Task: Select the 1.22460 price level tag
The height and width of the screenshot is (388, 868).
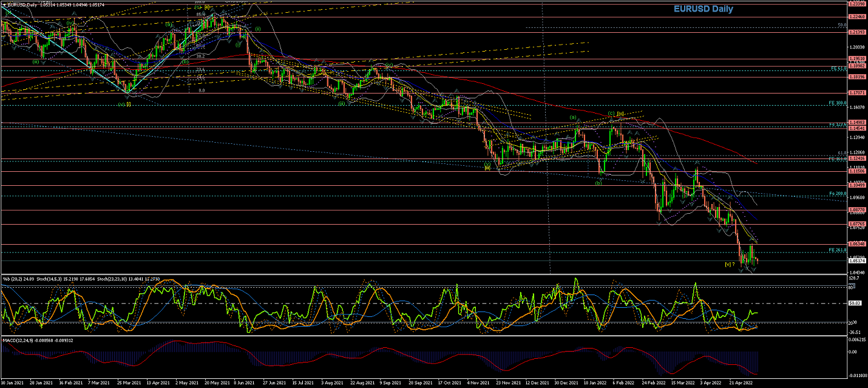Action: (856, 18)
